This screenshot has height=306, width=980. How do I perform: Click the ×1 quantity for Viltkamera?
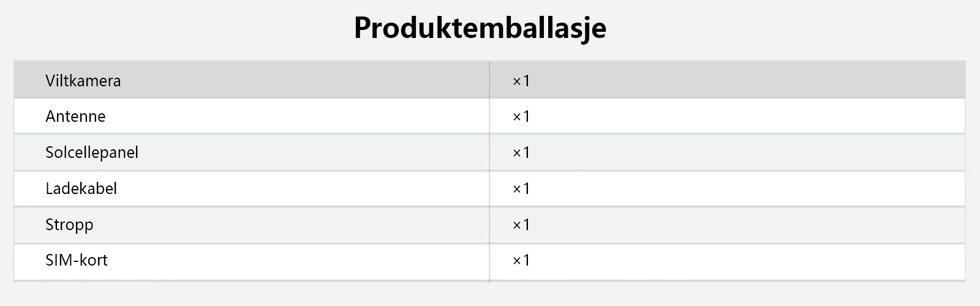click(x=521, y=81)
